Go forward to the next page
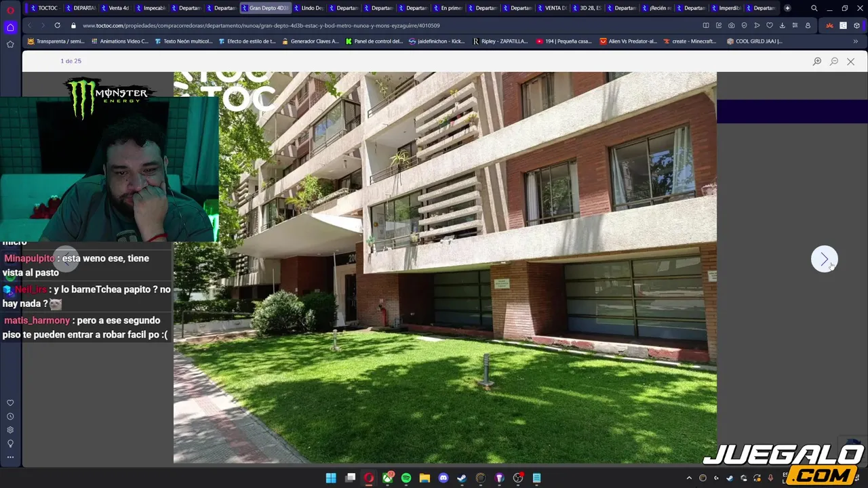Image resolution: width=868 pixels, height=488 pixels. click(x=42, y=26)
